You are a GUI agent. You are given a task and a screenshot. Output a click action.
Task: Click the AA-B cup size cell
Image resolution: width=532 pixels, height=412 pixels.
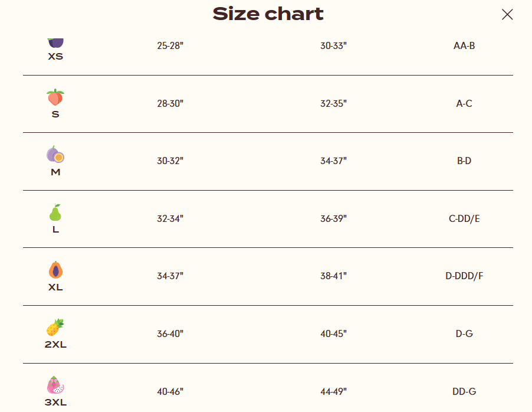coord(464,45)
